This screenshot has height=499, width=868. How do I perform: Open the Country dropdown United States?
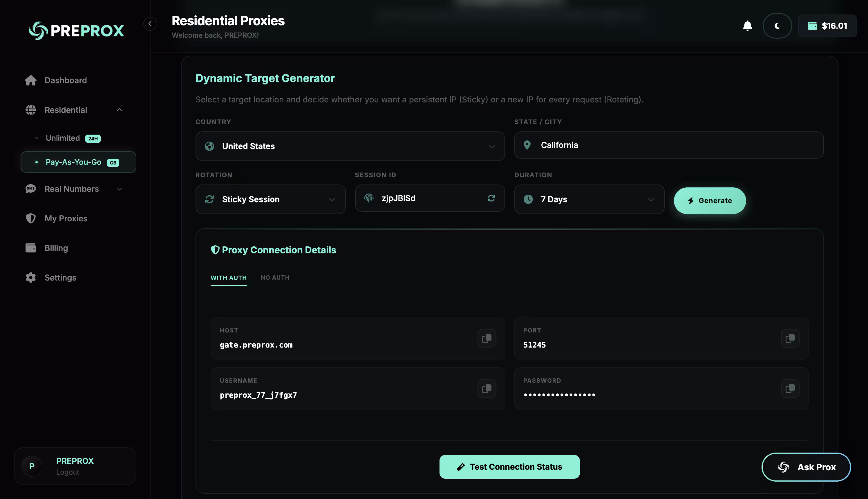point(350,146)
